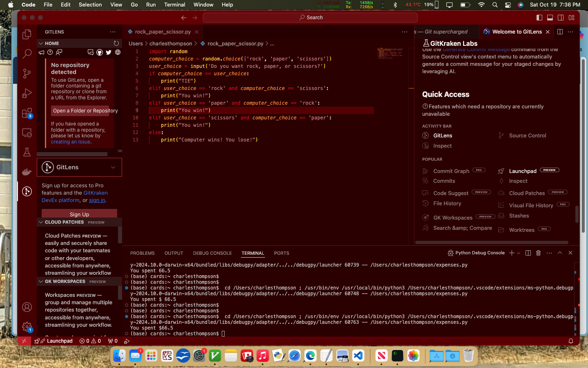Open the Source Control view icon

click(27, 73)
